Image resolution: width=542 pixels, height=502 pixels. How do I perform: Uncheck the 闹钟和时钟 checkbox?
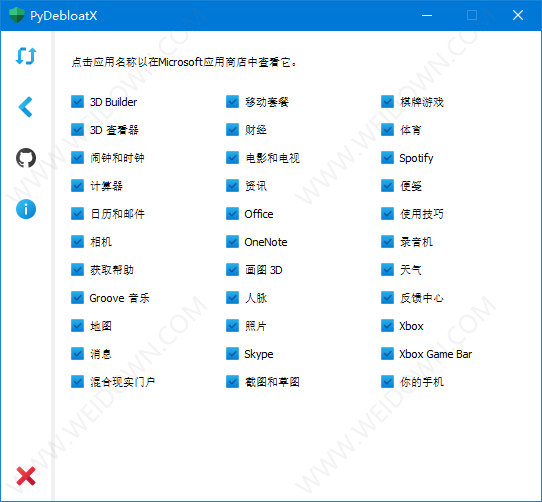(x=77, y=158)
